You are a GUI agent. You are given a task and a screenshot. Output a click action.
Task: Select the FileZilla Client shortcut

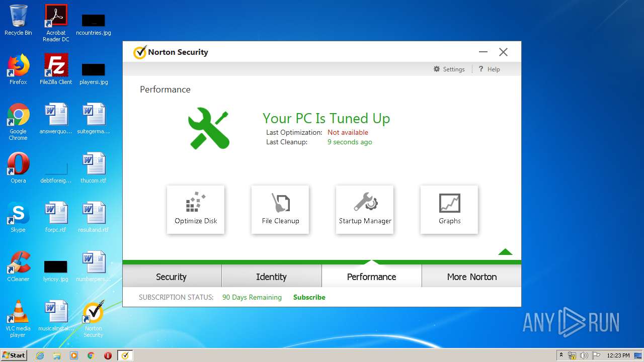click(56, 69)
